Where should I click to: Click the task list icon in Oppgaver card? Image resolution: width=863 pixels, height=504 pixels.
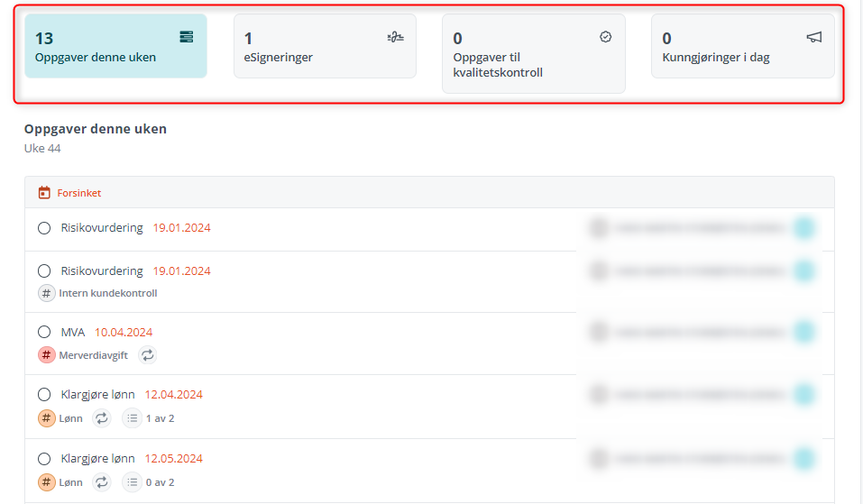[x=187, y=37]
